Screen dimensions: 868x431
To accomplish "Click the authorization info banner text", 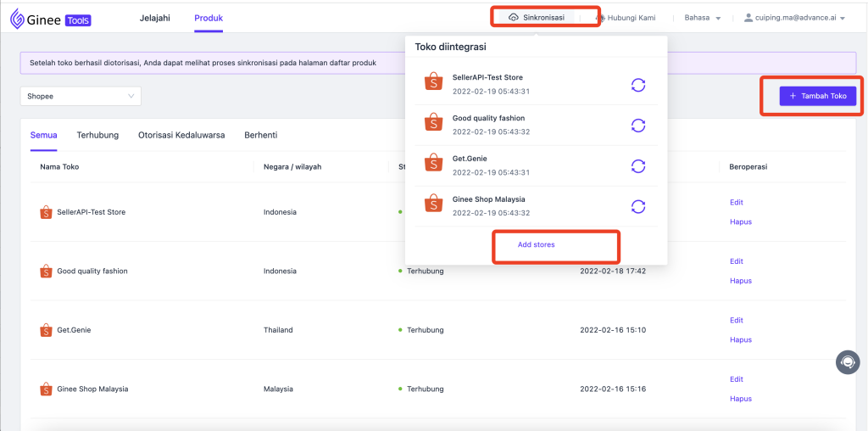I will pos(203,63).
